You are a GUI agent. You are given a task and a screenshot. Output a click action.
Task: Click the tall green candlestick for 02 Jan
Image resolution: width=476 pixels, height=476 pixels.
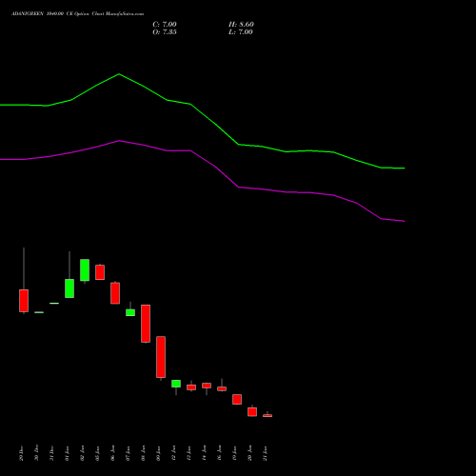coord(85,270)
